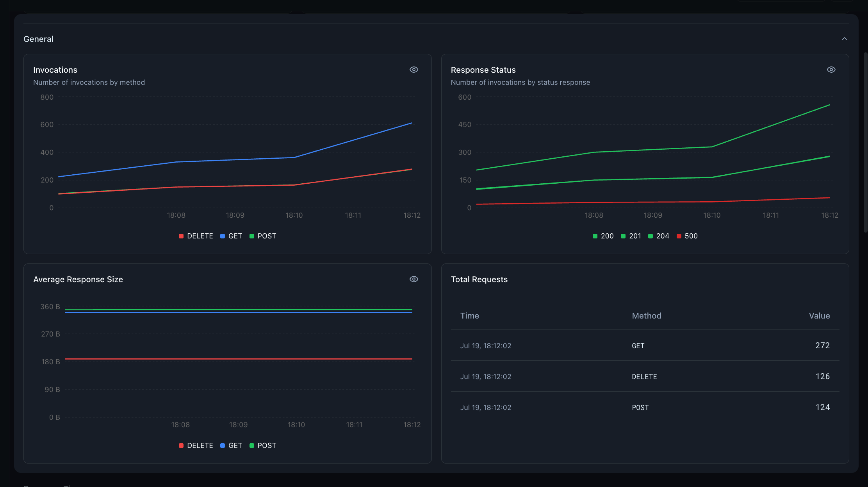Toggle DELETE legend in Average Response Size

click(x=196, y=446)
